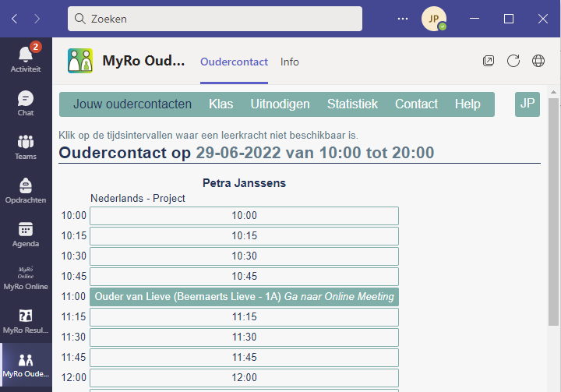Open the Statistiek menu item
The width and height of the screenshot is (561, 392).
(352, 104)
